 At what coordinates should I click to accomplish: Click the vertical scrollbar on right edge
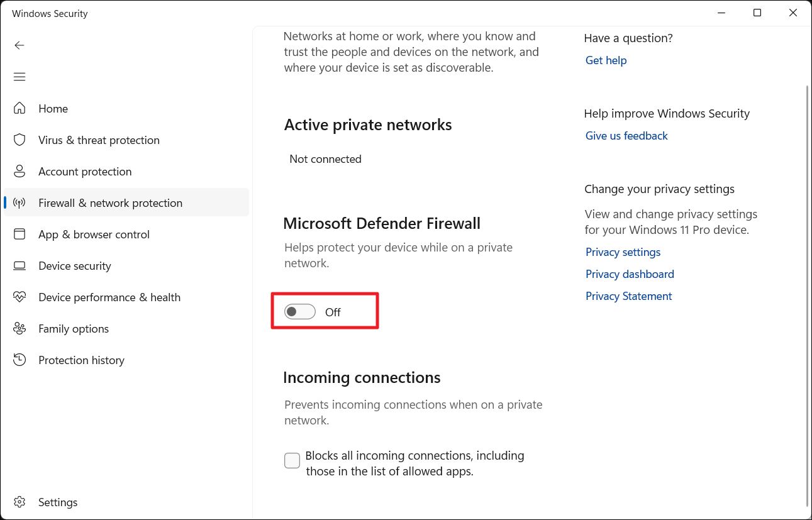(808, 296)
